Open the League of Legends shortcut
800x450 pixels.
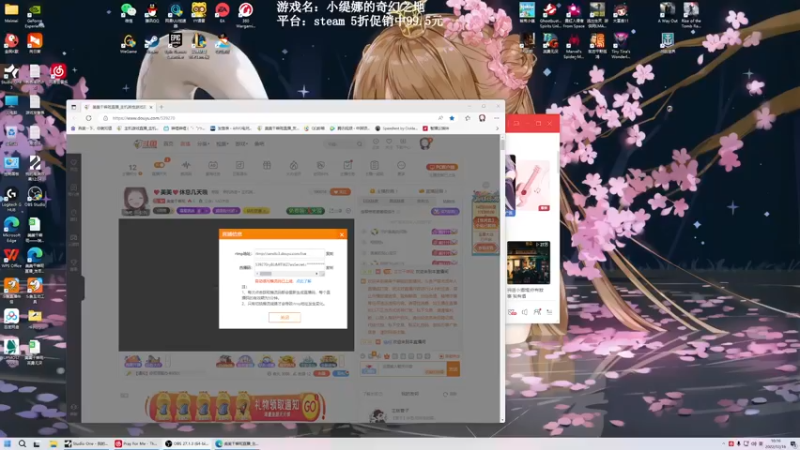pos(198,41)
